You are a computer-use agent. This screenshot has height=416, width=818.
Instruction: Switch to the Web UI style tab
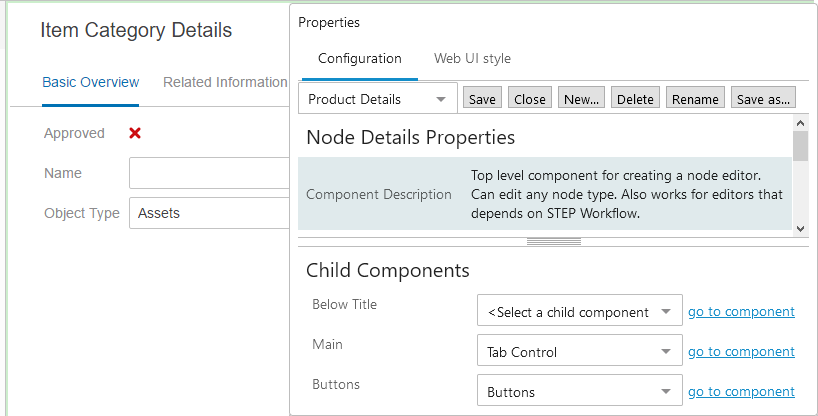(472, 59)
